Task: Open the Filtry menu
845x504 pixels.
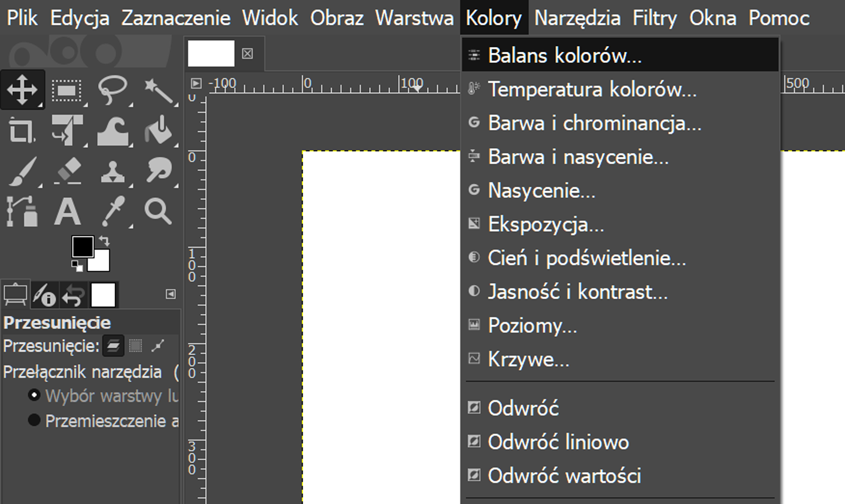Action: click(654, 17)
